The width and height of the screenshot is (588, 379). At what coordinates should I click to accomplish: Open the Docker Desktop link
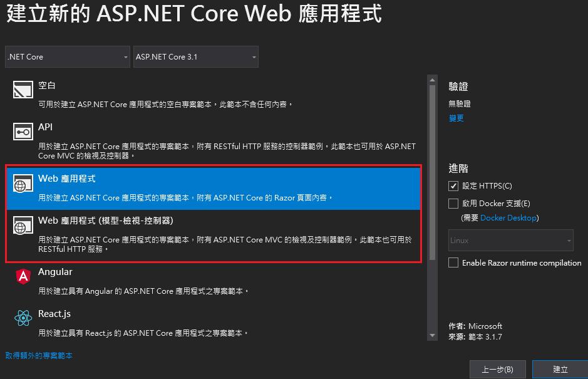(x=508, y=217)
